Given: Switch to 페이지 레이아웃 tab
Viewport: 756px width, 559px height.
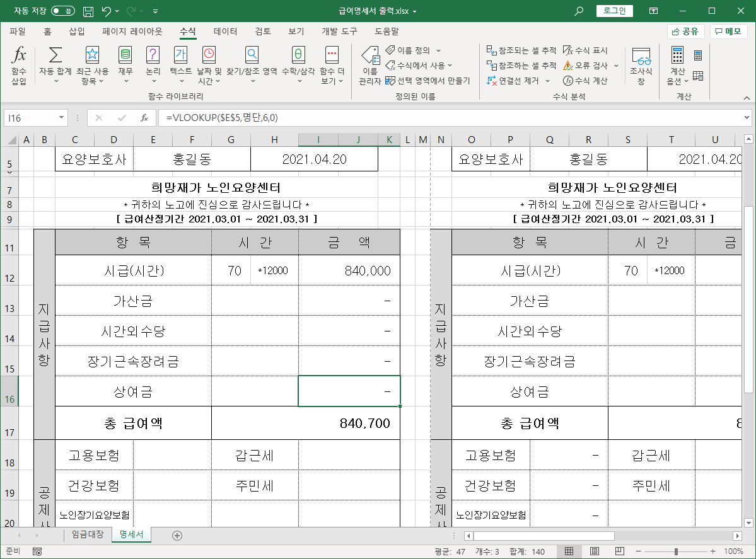Looking at the screenshot, I should point(132,32).
